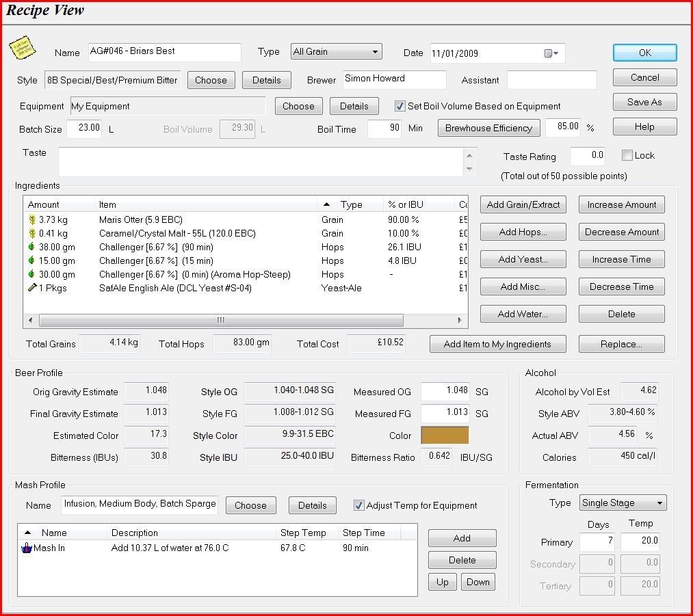
Task: Click mash Description column header
Action: (x=192, y=533)
